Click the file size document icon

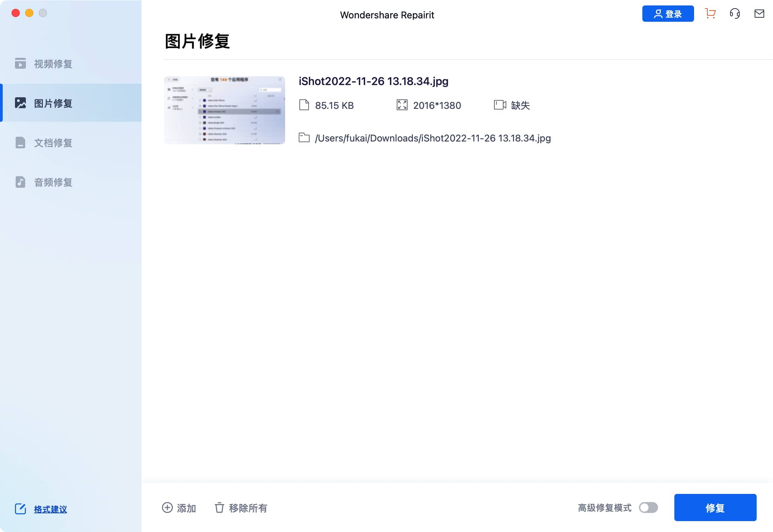(x=304, y=105)
